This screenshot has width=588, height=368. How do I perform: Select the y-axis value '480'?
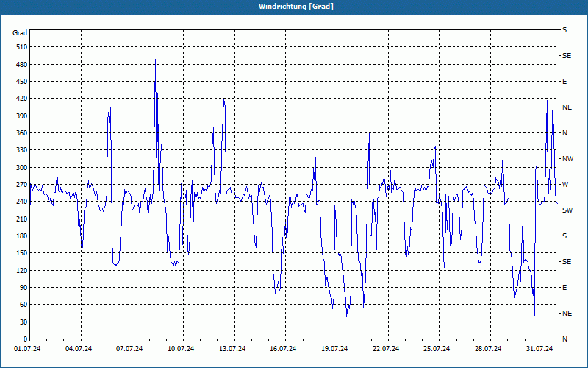point(22,65)
